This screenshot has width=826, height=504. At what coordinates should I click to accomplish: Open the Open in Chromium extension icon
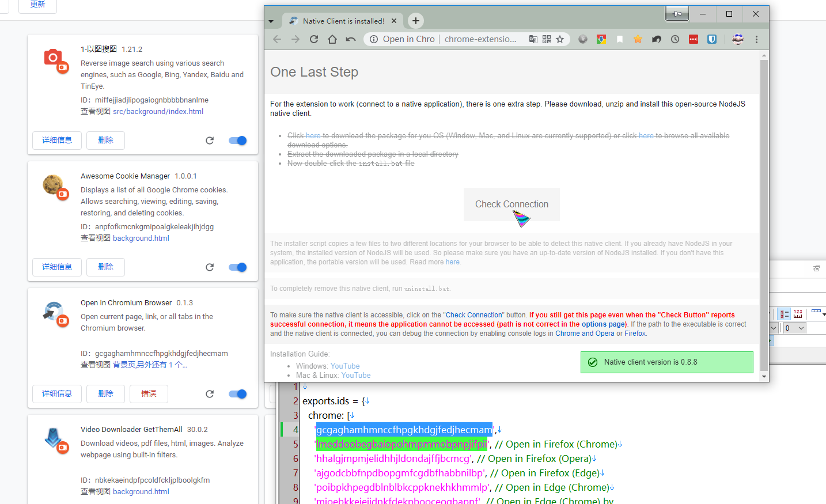click(657, 39)
